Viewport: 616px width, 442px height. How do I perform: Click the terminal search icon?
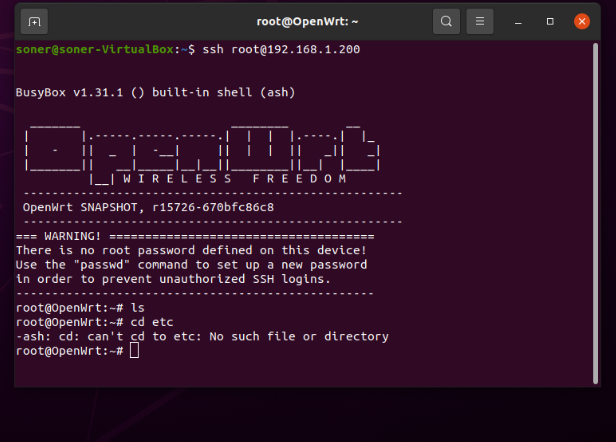[446, 21]
